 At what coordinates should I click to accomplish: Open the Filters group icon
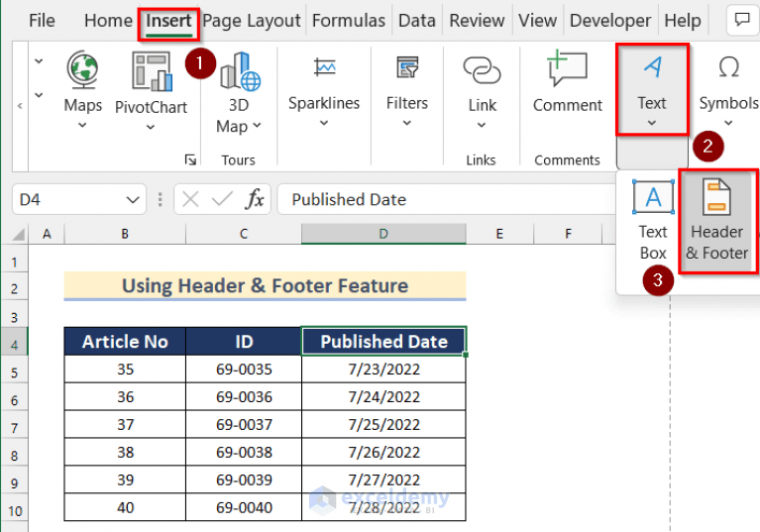[x=407, y=67]
